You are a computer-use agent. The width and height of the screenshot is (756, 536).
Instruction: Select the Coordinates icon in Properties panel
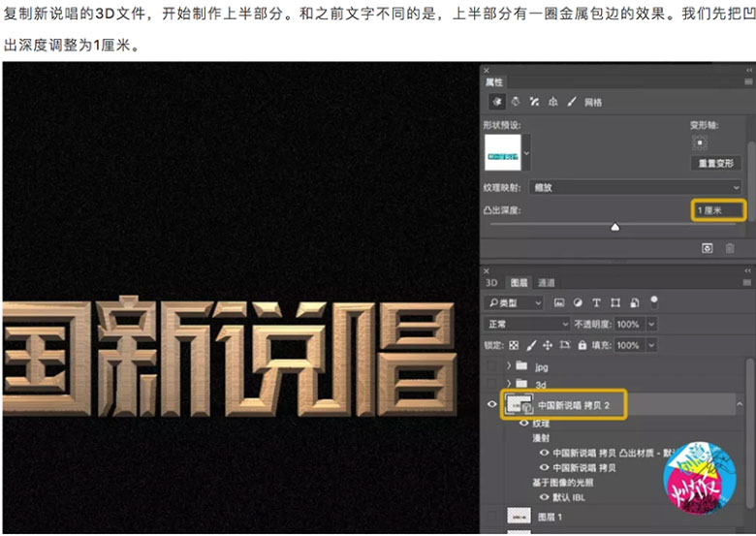[553, 102]
